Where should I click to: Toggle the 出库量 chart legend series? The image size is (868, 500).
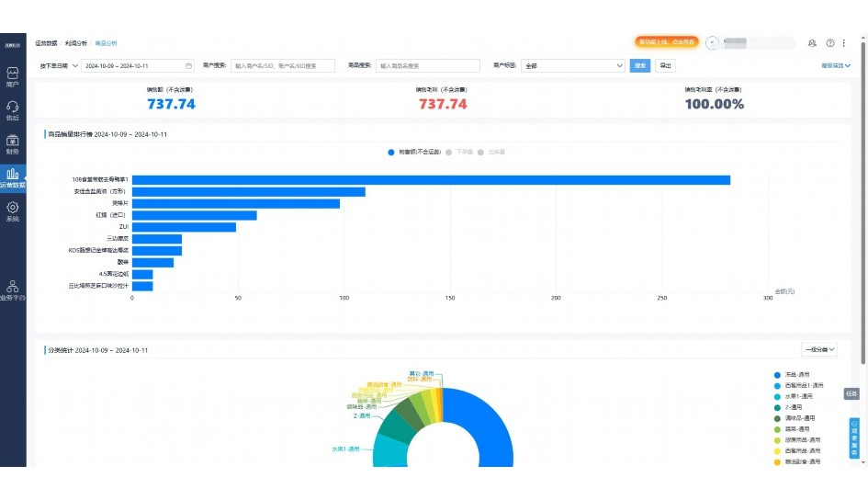(x=491, y=152)
